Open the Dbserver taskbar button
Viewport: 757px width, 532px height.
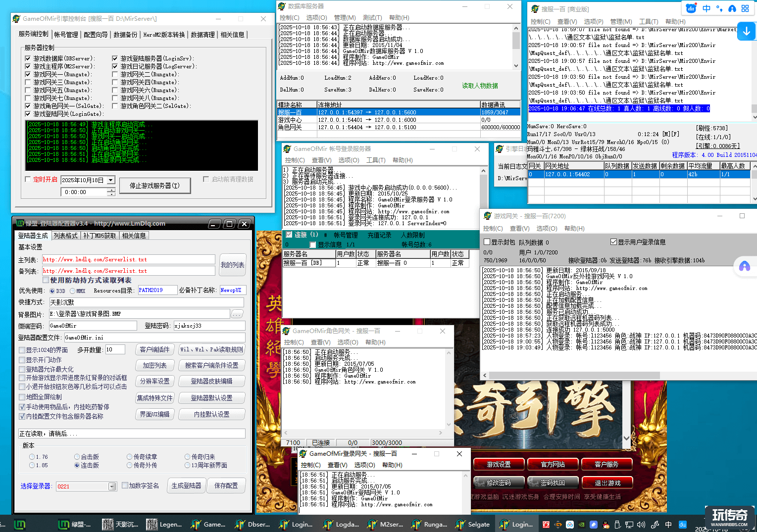(252, 524)
